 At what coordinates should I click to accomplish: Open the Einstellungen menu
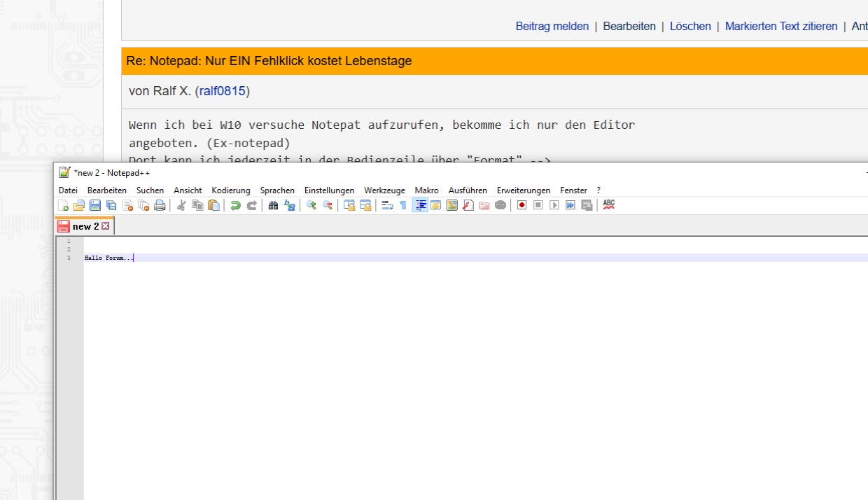coord(329,190)
